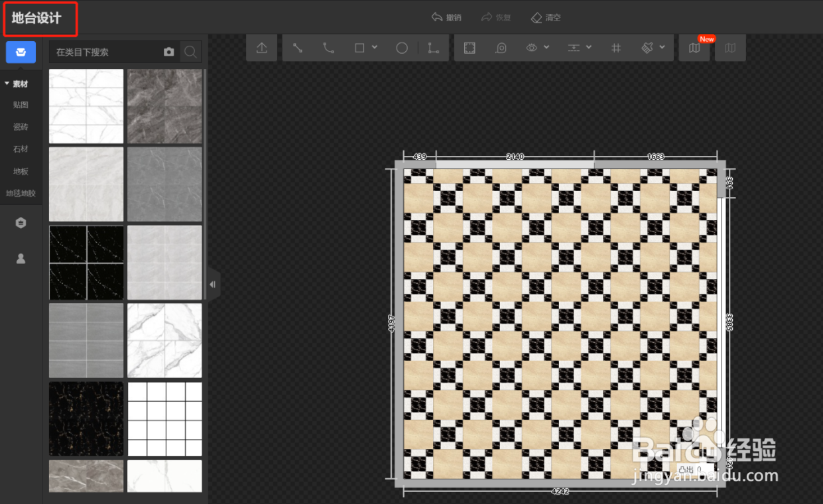Screen dimensions: 823x504
Task: Click the 439 top dimension label
Action: coord(420,157)
